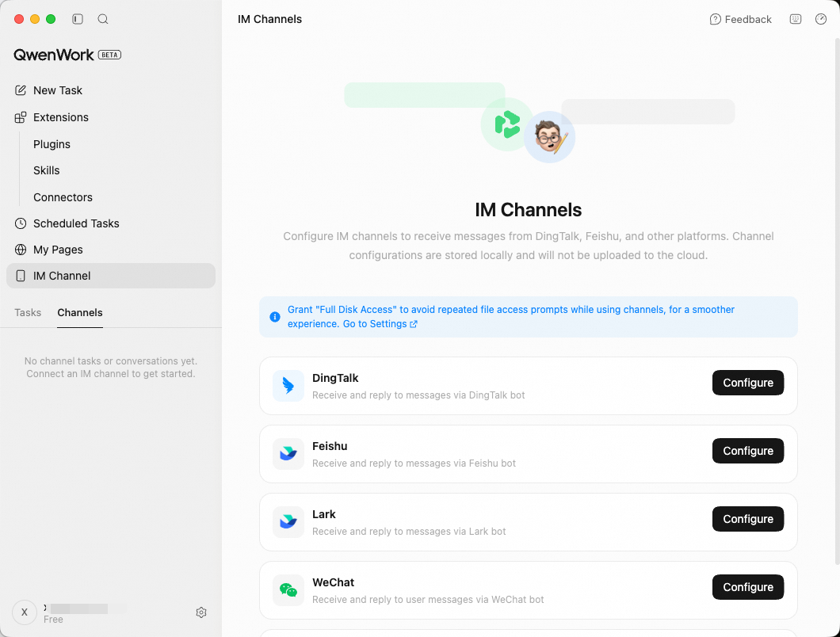Open settings gear icon in sidebar
The width and height of the screenshot is (840, 637).
point(201,612)
